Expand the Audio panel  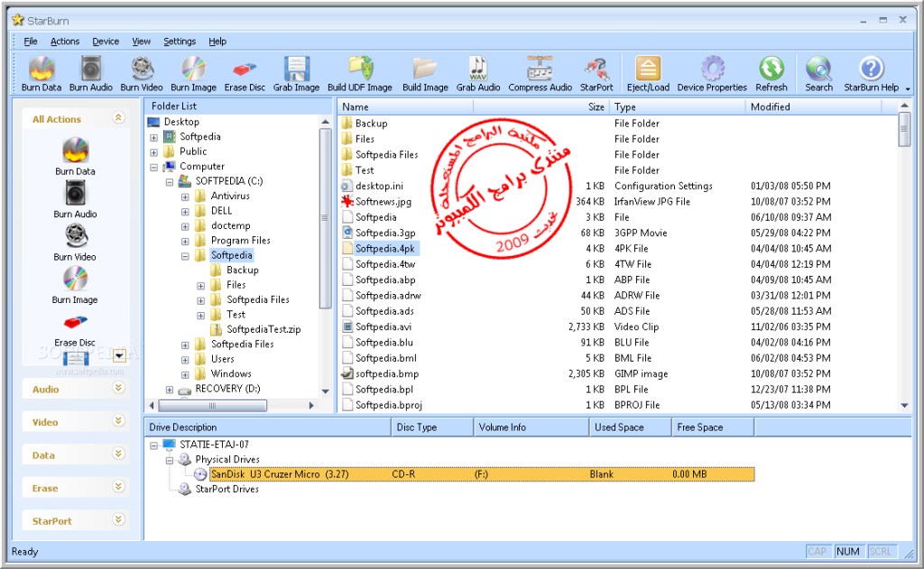(x=118, y=388)
